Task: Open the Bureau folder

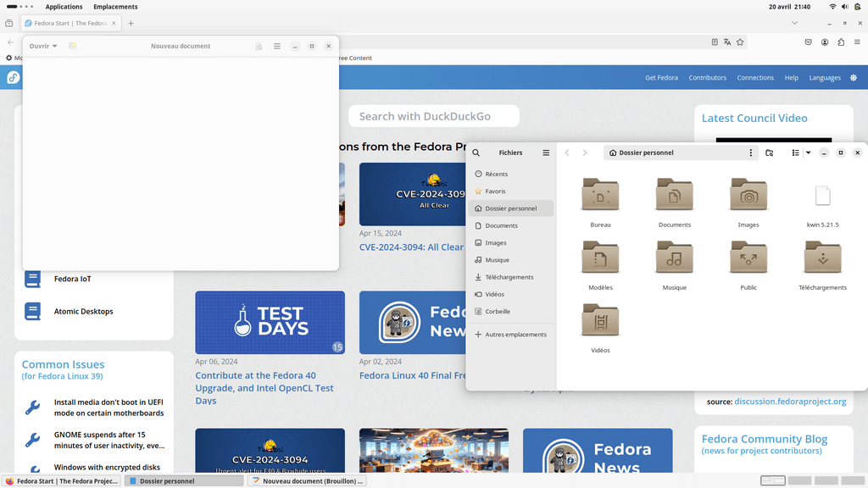Action: [x=600, y=202]
